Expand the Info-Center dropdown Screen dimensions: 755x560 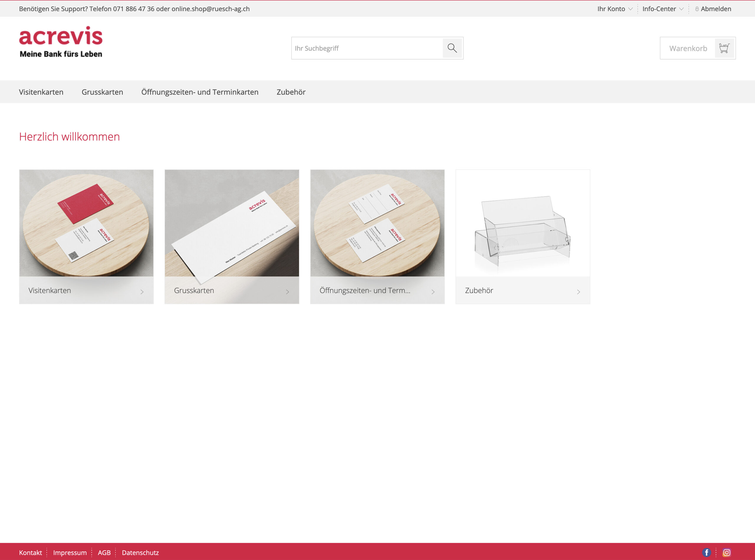pyautogui.click(x=662, y=9)
